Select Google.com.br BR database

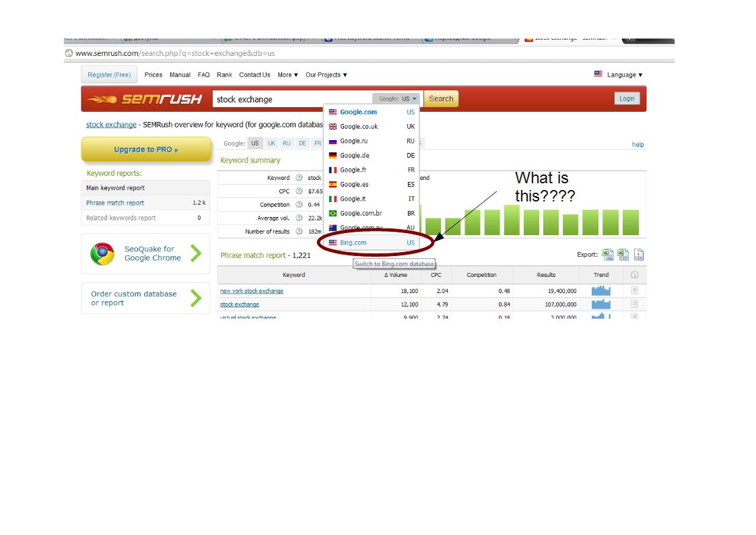tap(371, 213)
